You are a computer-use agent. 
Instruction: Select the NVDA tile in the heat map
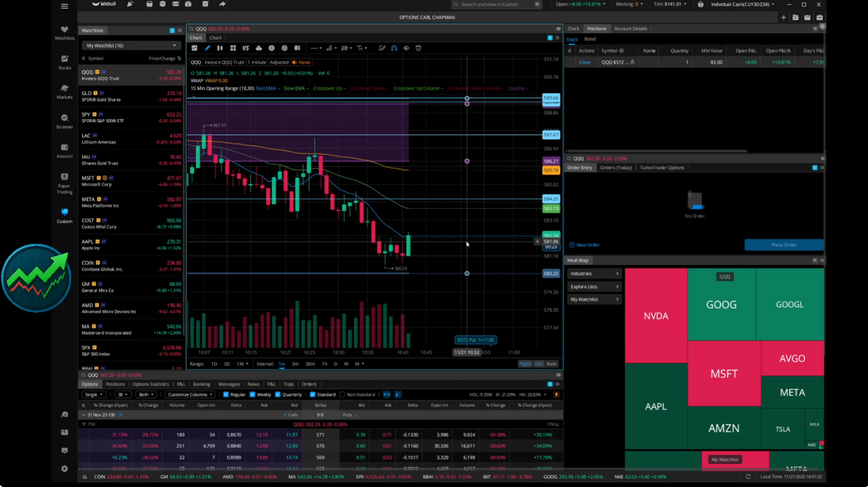(x=656, y=316)
